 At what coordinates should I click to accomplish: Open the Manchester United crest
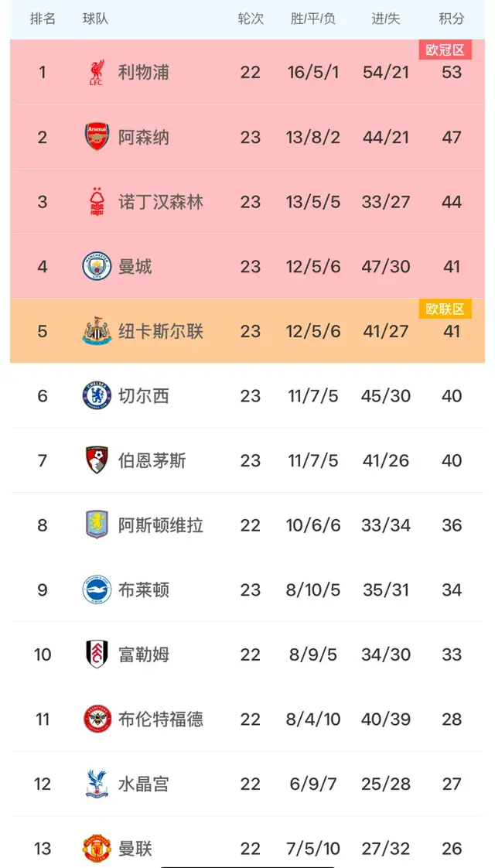97,848
